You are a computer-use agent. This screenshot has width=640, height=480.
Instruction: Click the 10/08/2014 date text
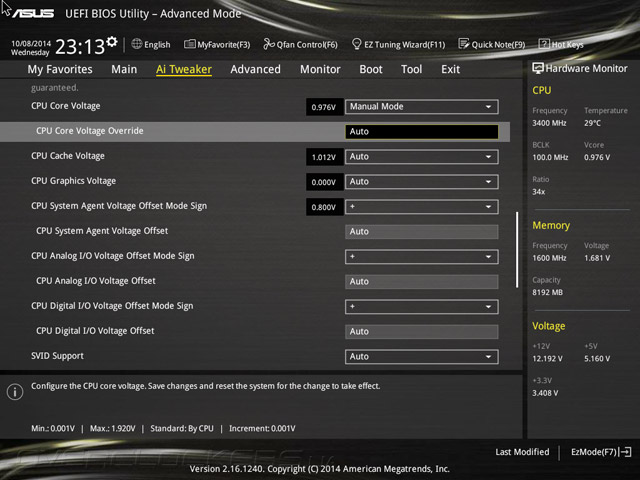tap(31, 43)
